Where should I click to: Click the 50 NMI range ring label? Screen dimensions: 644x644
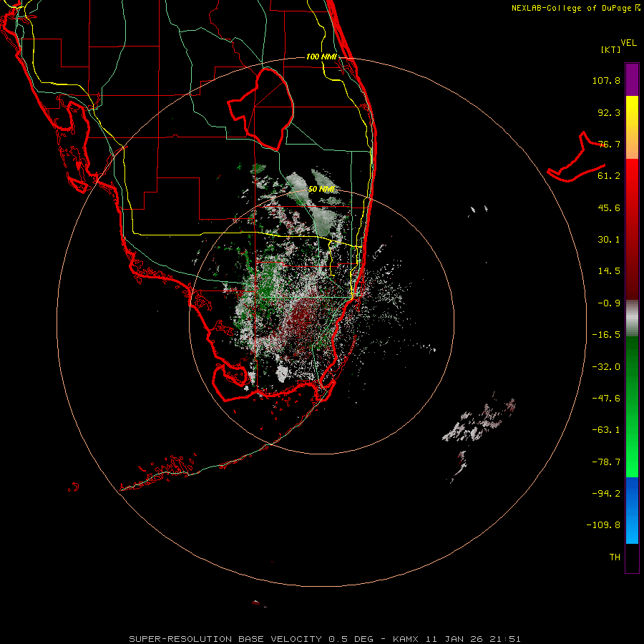point(321,189)
